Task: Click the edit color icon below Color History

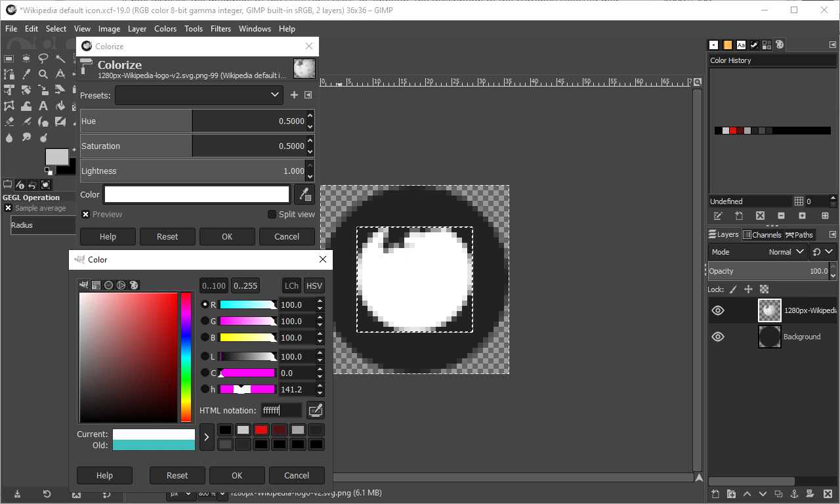Action: coord(718,215)
